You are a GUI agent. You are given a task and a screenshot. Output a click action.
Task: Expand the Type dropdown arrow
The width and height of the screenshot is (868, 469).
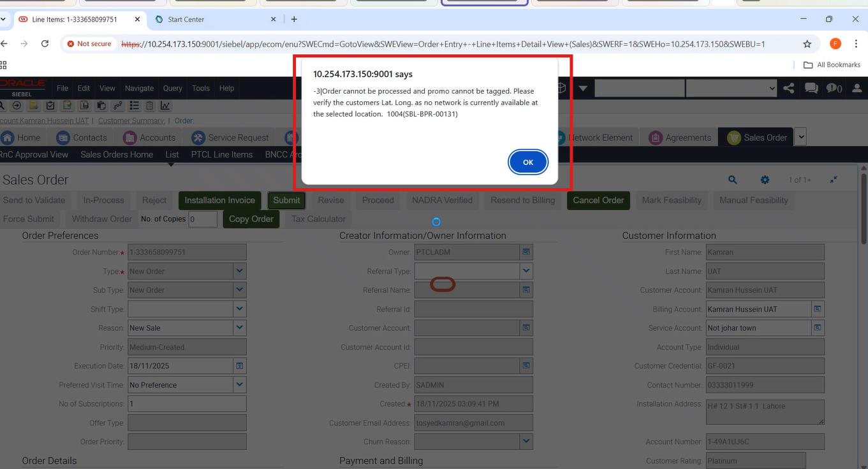coord(239,271)
